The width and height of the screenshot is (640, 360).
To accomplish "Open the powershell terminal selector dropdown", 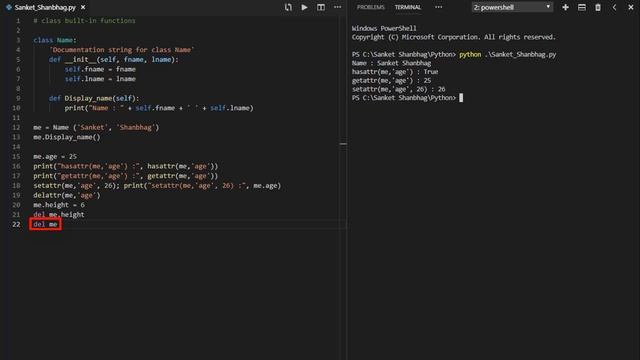I will point(512,7).
